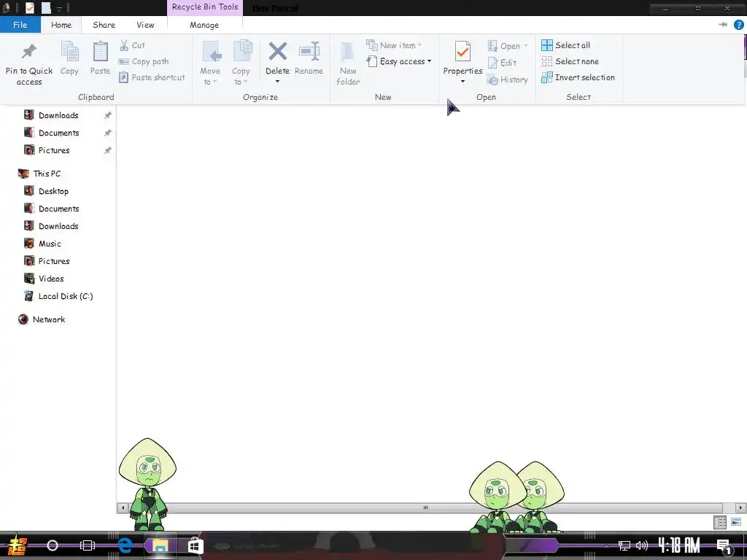Click the Properties quick access toolbar icon
The width and height of the screenshot is (747, 560).
(29, 7)
